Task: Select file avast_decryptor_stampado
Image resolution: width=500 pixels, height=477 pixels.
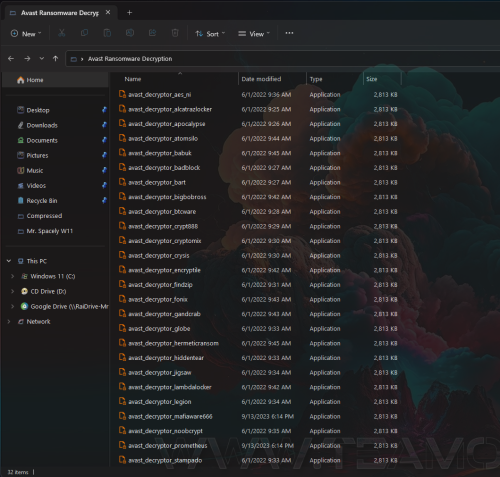Action: pos(165,460)
